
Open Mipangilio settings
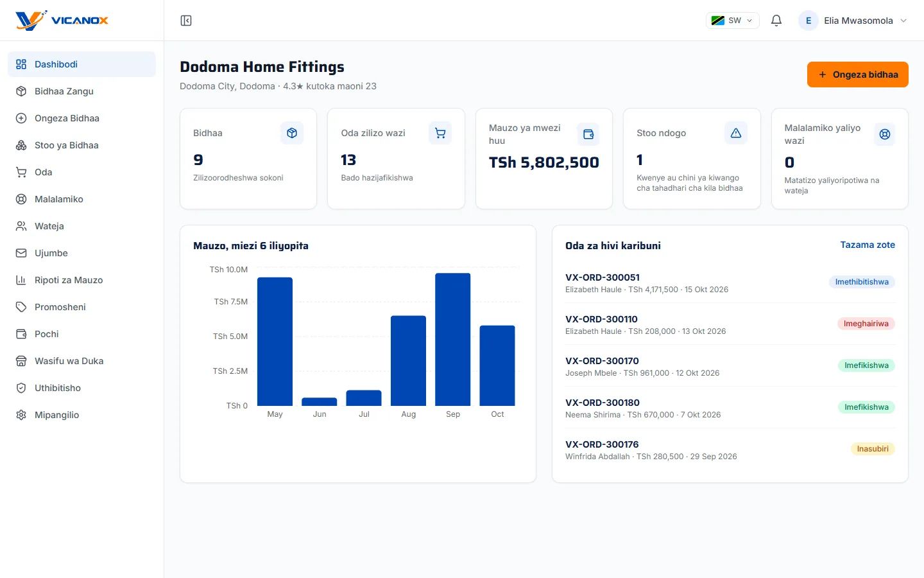(81, 415)
